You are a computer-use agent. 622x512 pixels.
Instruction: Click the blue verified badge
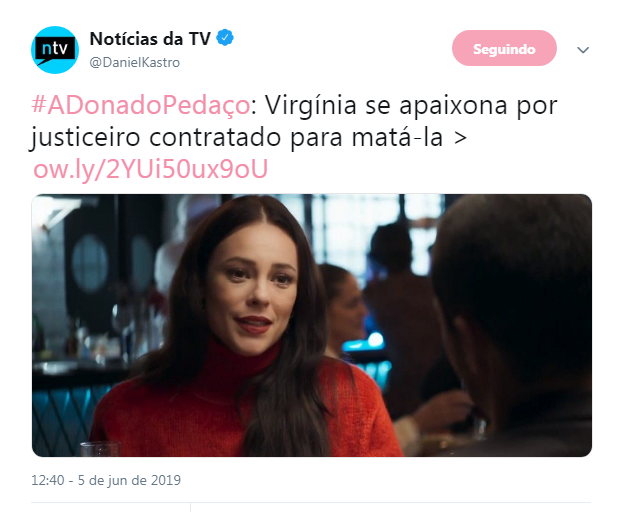coord(225,38)
